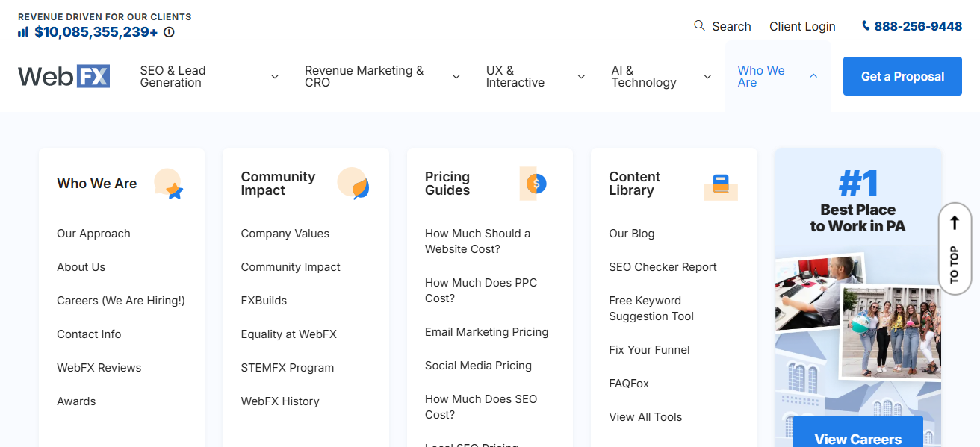This screenshot has width=980, height=447.
Task: Collapse the Who We Are menu chevron
Action: point(813,77)
